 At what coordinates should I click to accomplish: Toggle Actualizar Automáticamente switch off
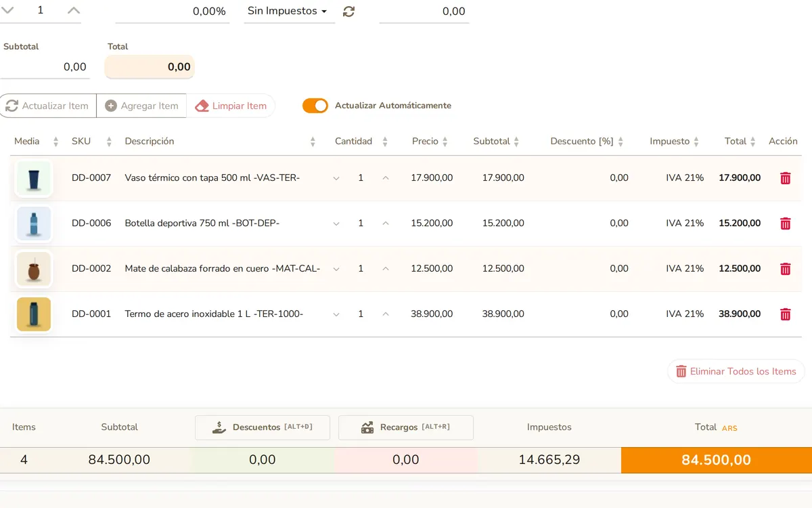(x=315, y=106)
